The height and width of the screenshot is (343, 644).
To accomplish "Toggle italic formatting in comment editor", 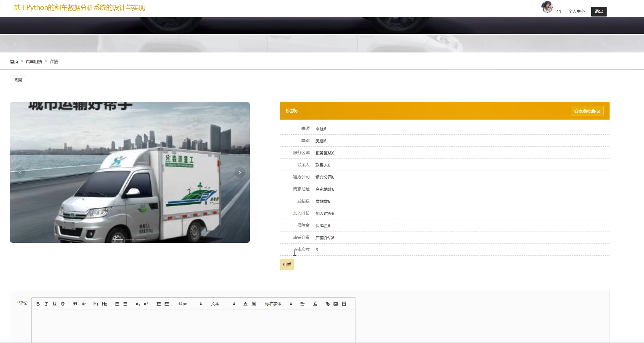I will 46,304.
